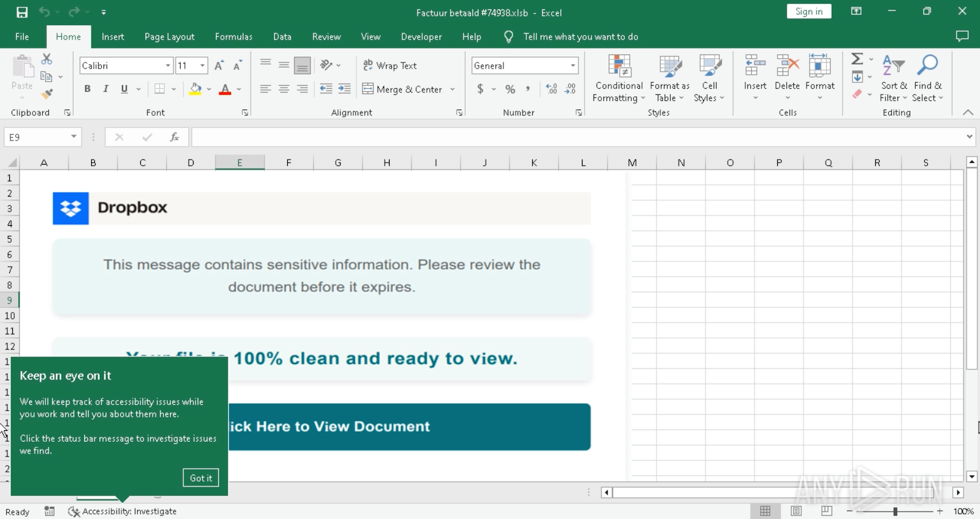Collapse the ribbon with chevron
980x519 pixels.
click(x=968, y=112)
